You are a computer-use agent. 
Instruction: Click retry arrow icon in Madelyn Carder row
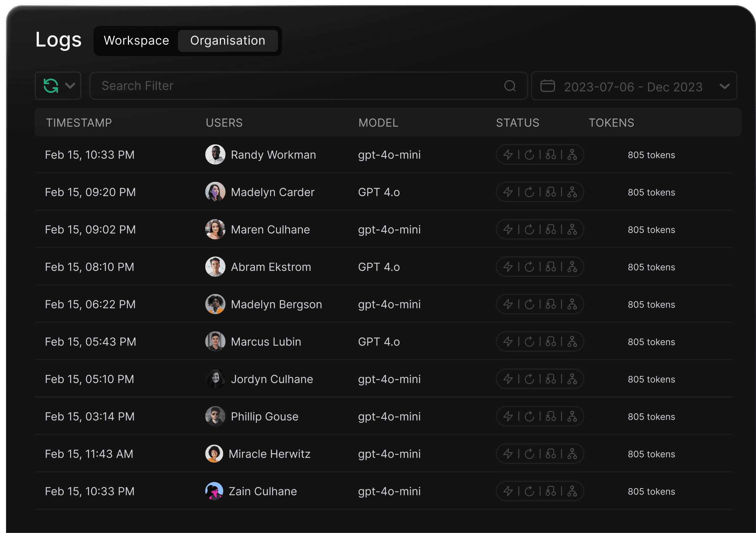pyautogui.click(x=529, y=192)
